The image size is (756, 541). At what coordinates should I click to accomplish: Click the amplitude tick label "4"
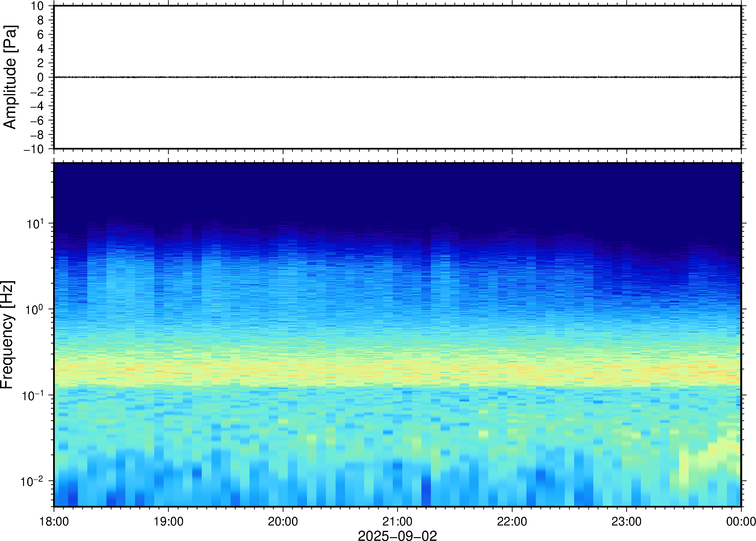[40, 49]
